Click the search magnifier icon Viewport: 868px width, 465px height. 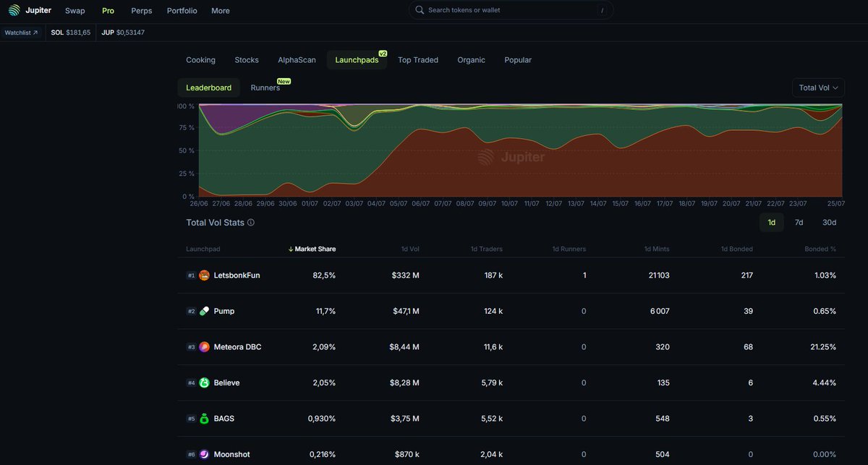(420, 10)
